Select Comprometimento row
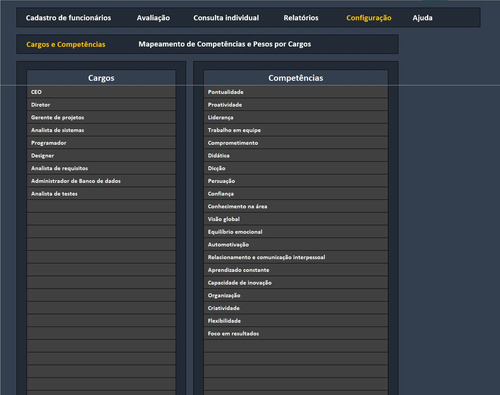Screen dimensions: 500x395 pyautogui.click(x=296, y=143)
